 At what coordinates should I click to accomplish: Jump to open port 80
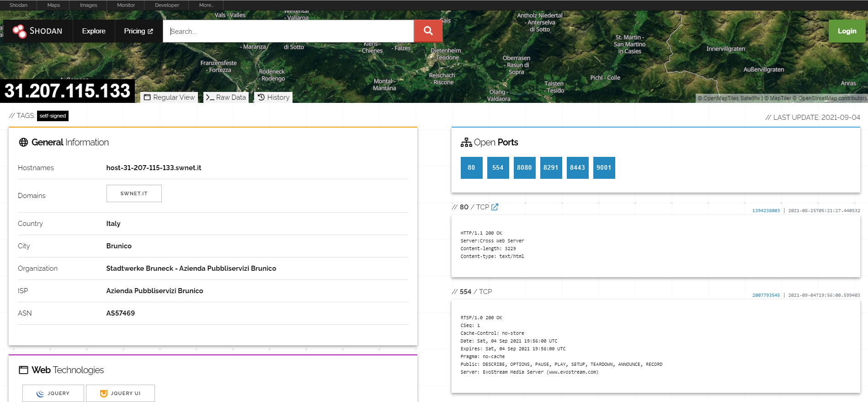pyautogui.click(x=471, y=168)
